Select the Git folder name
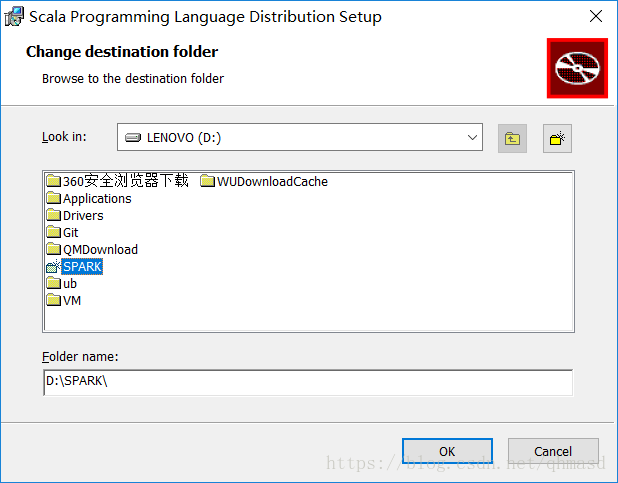Viewport: 618px width, 483px height. [71, 232]
